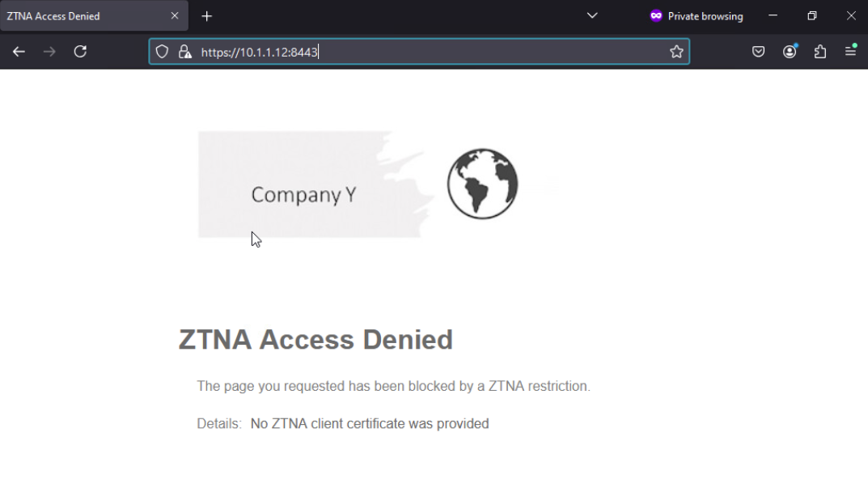
Task: Open the Firefox Pocket save icon
Action: pyautogui.click(x=758, y=51)
